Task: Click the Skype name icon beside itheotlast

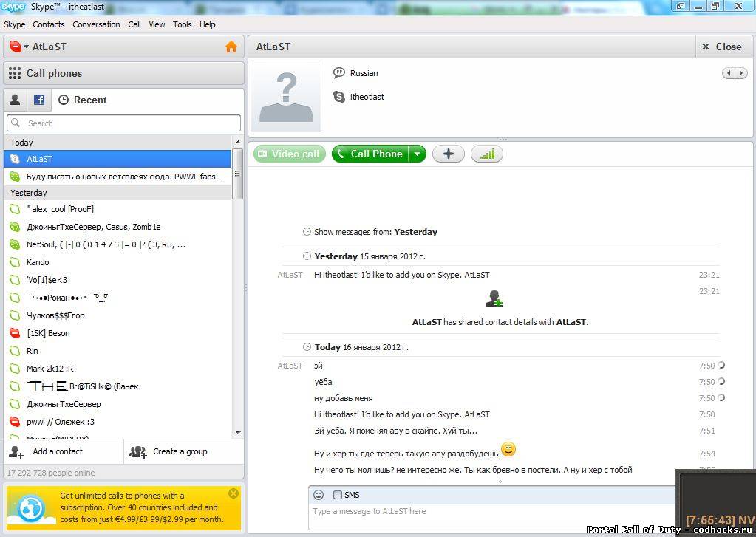Action: tap(339, 97)
